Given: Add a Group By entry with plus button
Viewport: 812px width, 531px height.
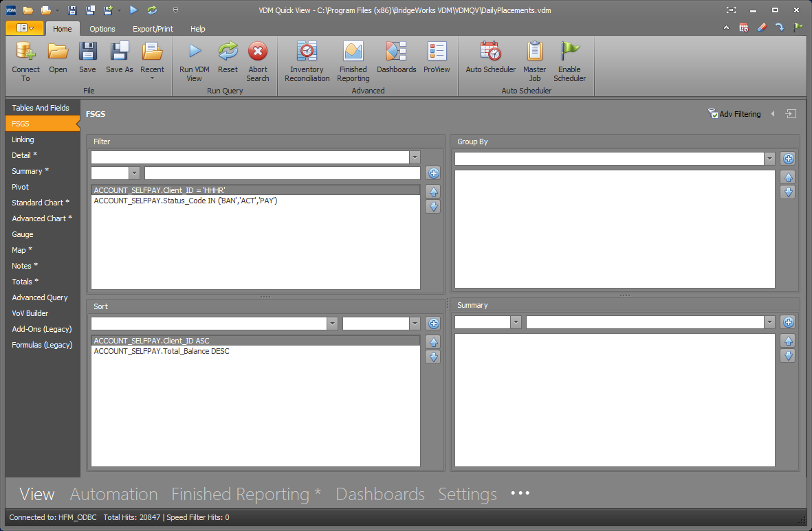Looking at the screenshot, I should (788, 159).
